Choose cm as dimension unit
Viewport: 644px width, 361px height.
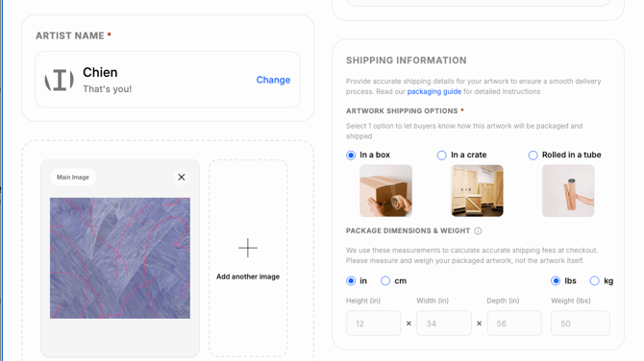(x=385, y=281)
